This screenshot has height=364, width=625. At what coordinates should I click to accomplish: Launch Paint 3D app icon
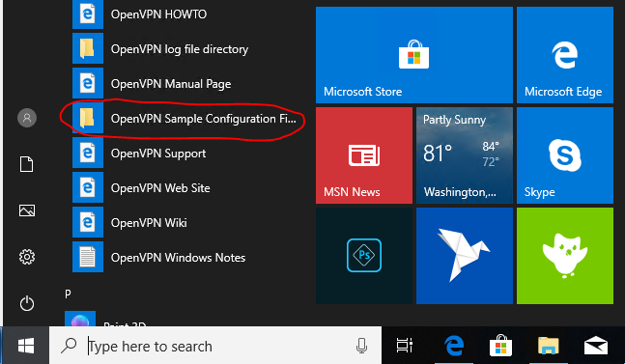click(x=80, y=319)
